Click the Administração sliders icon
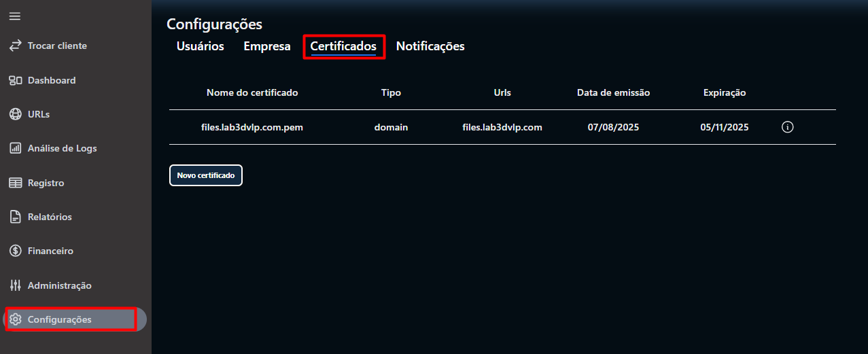Viewport: 868px width, 354px height. point(15,285)
